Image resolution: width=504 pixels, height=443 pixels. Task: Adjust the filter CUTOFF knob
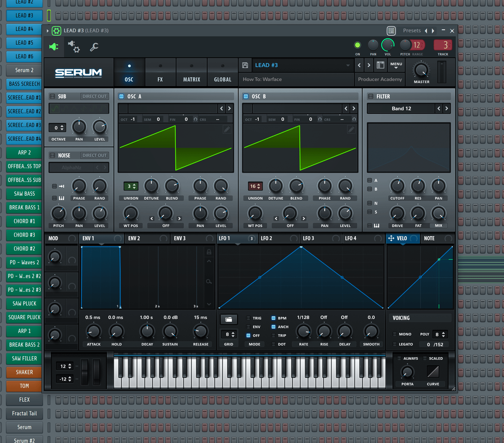[x=397, y=186]
